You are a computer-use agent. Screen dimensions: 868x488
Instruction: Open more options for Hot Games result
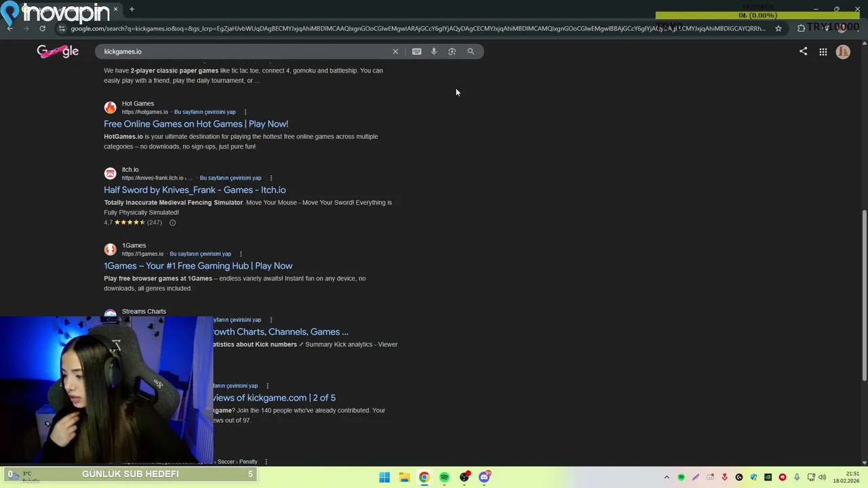(245, 112)
